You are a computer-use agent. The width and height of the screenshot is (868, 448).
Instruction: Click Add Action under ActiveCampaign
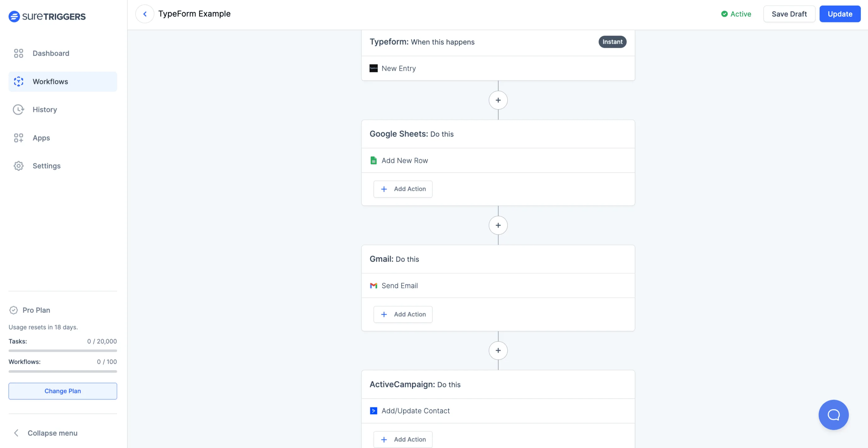403,440
